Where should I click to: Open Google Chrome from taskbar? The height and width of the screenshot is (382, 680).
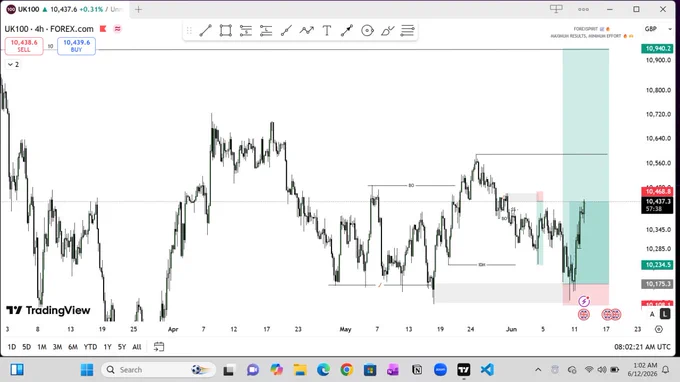(x=347, y=370)
